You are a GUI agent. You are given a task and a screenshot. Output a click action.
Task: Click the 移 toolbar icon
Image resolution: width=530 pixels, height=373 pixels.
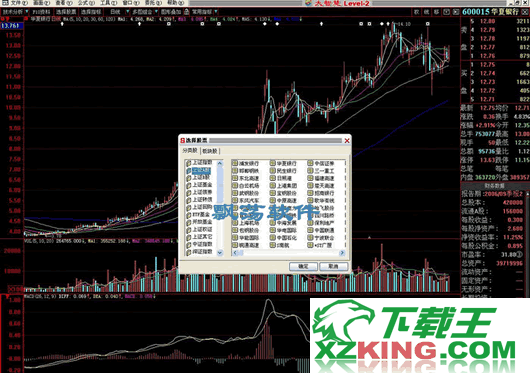pos(436,12)
